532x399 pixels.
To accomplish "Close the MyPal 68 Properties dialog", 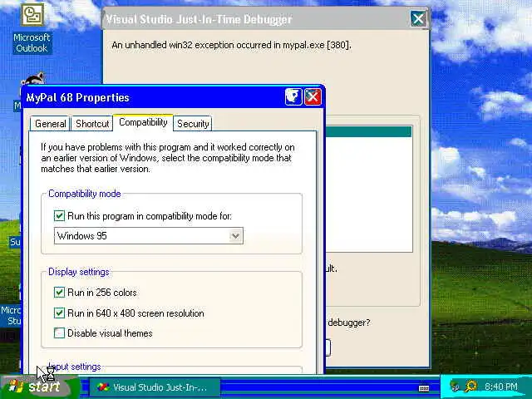I will click(x=313, y=97).
